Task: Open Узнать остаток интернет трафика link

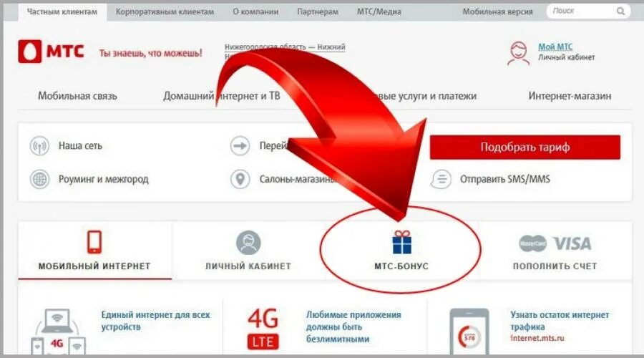Action: click(560, 321)
